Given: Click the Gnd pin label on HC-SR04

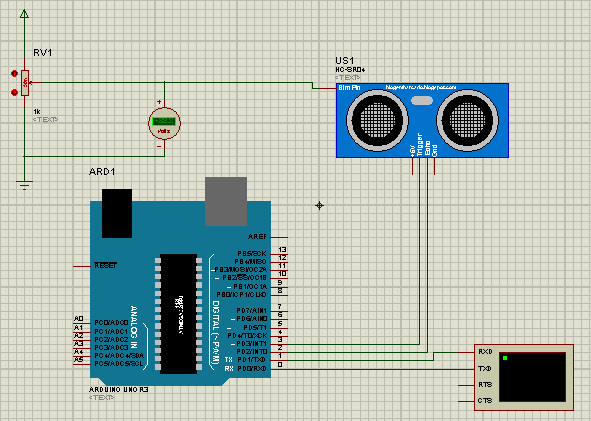Looking at the screenshot, I should click(x=435, y=150).
